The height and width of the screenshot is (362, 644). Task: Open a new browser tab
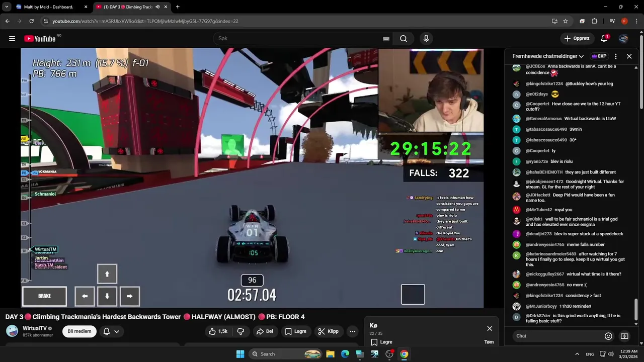point(178,7)
